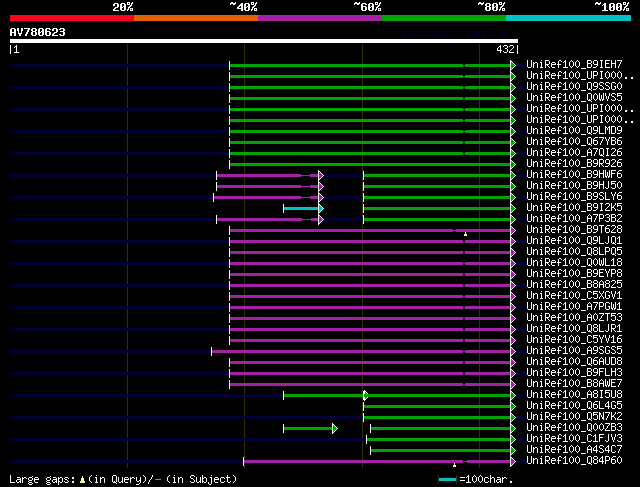The width and height of the screenshot is (640, 487).
Task: Click the purple alignment bar of A9SGS5
Action: pyautogui.click(x=361, y=351)
